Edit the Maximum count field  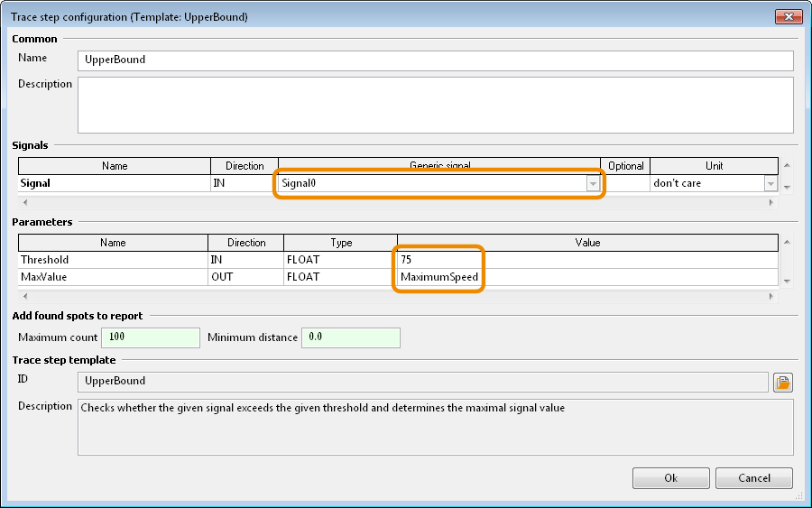click(x=151, y=337)
